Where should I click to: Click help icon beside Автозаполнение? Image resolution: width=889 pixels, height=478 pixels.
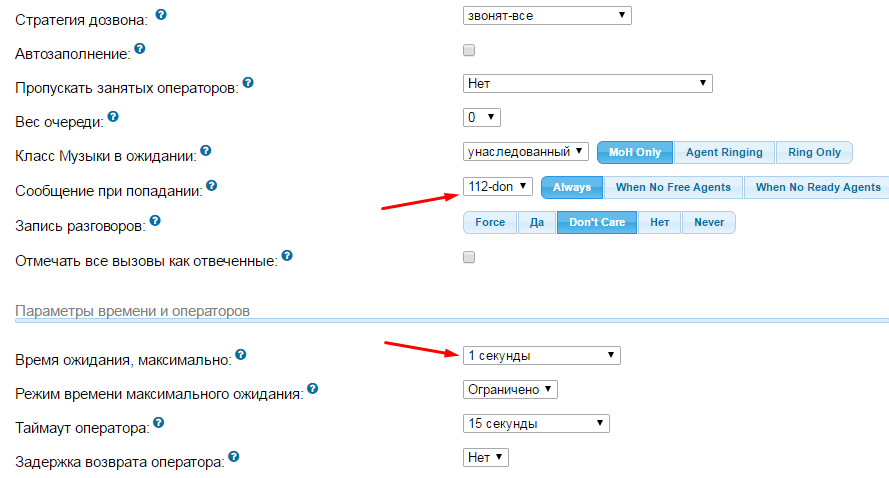[x=140, y=48]
